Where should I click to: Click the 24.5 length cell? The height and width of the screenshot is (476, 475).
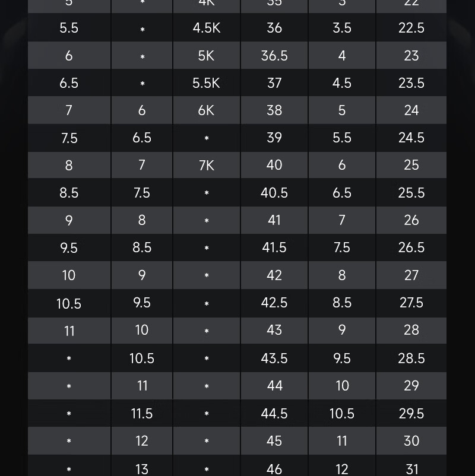pos(411,138)
